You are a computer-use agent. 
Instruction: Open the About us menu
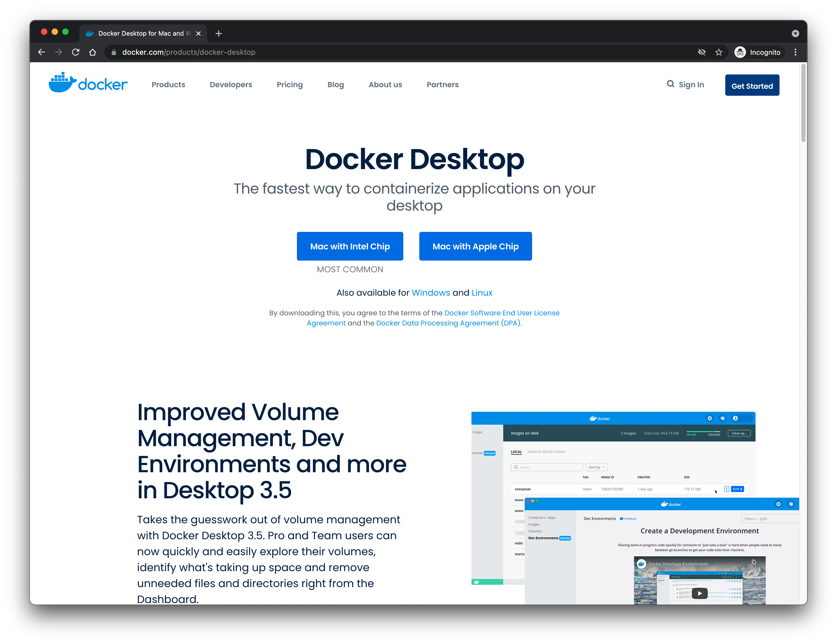click(x=385, y=85)
